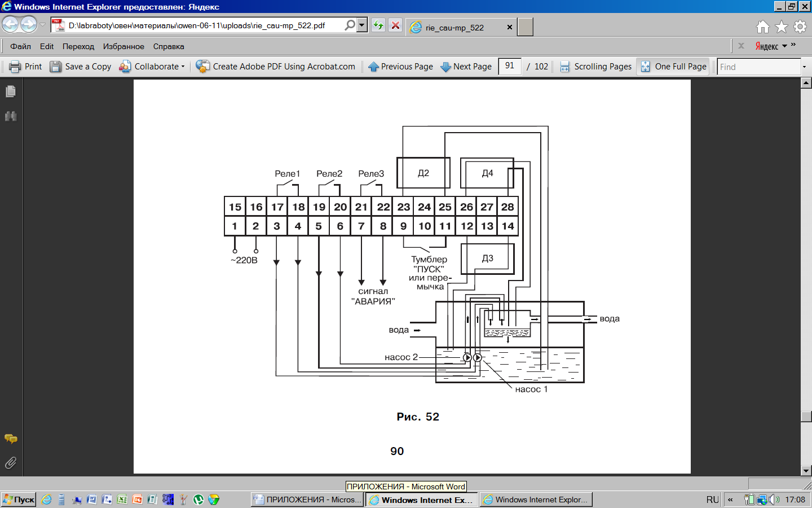Go forward with the browser Forward arrow
Viewport: 812px width, 508px height.
[x=29, y=25]
